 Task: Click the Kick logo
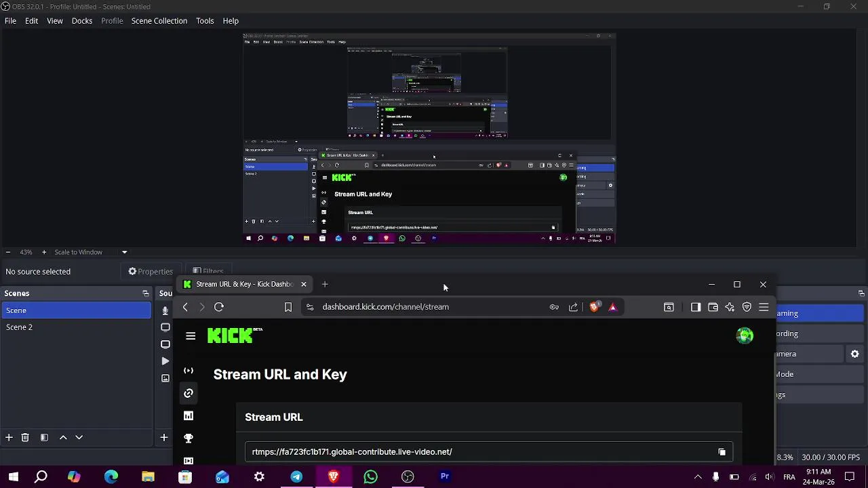pos(235,335)
